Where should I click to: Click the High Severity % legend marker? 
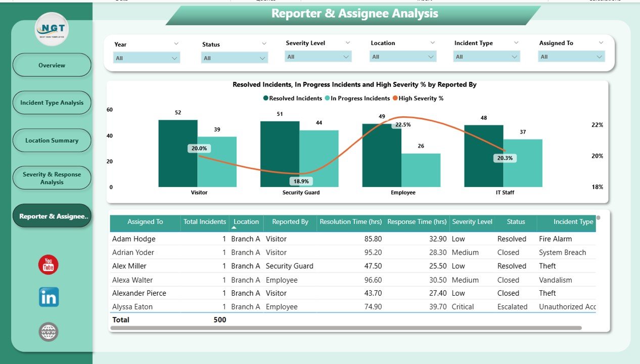click(395, 99)
